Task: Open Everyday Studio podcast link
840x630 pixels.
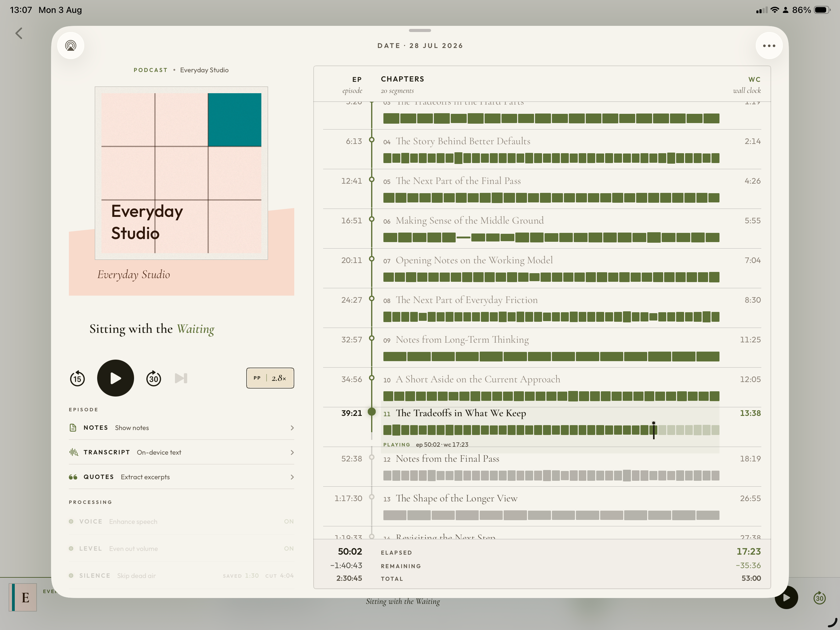Action: [204, 70]
